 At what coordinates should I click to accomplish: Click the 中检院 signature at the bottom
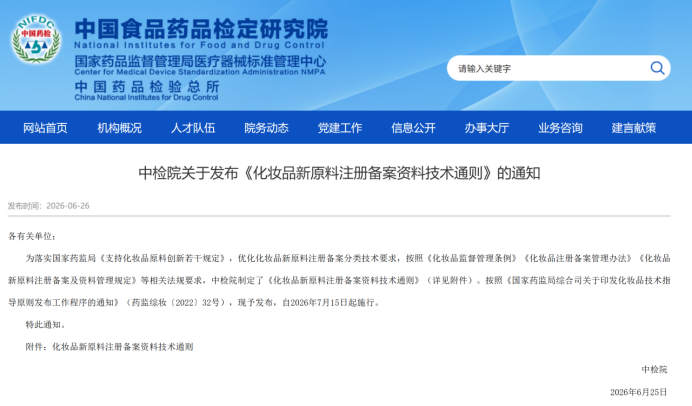tap(654, 369)
